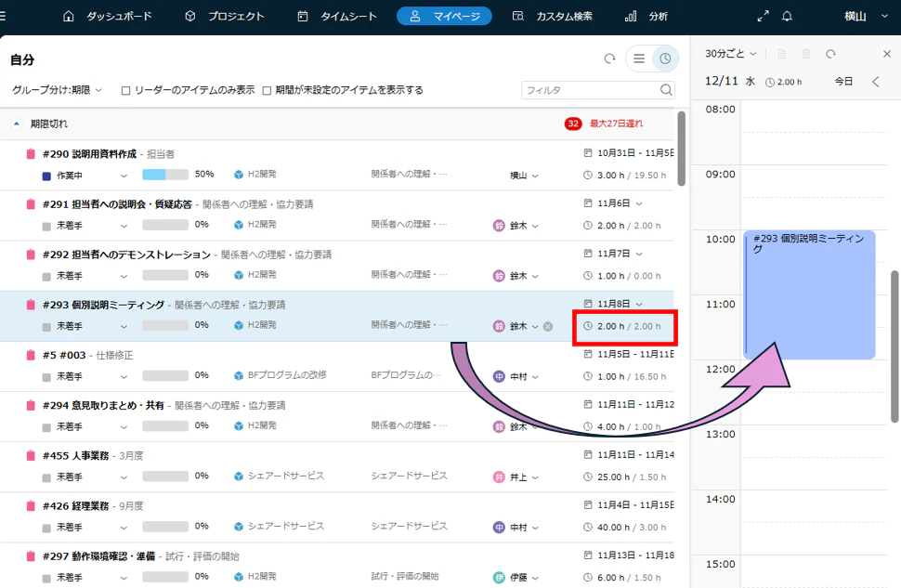Image resolution: width=901 pixels, height=588 pixels.
Task: Click the 中村 avatar on #426 row
Action: (499, 528)
